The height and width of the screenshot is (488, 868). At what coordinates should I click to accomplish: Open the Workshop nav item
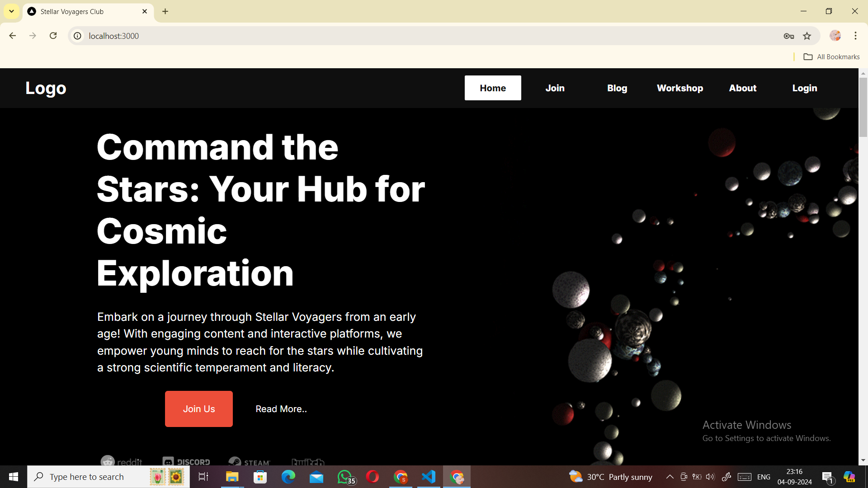coord(680,88)
